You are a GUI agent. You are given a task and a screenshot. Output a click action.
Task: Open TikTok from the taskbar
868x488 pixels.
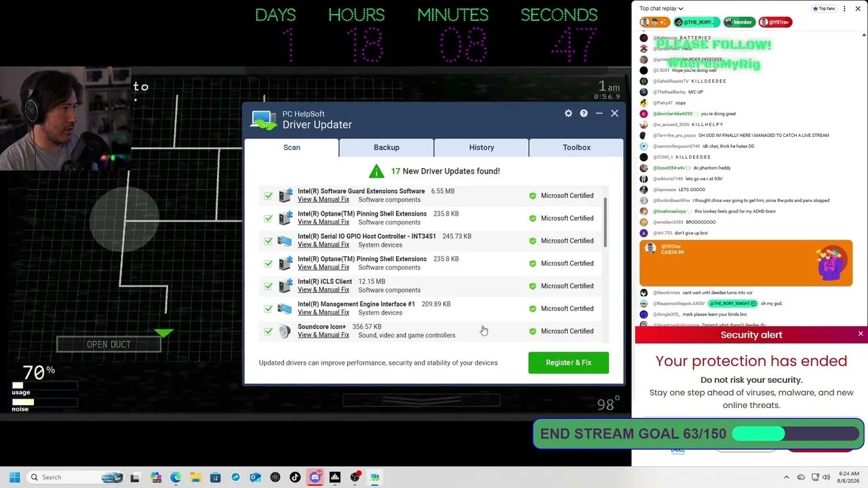click(x=295, y=477)
